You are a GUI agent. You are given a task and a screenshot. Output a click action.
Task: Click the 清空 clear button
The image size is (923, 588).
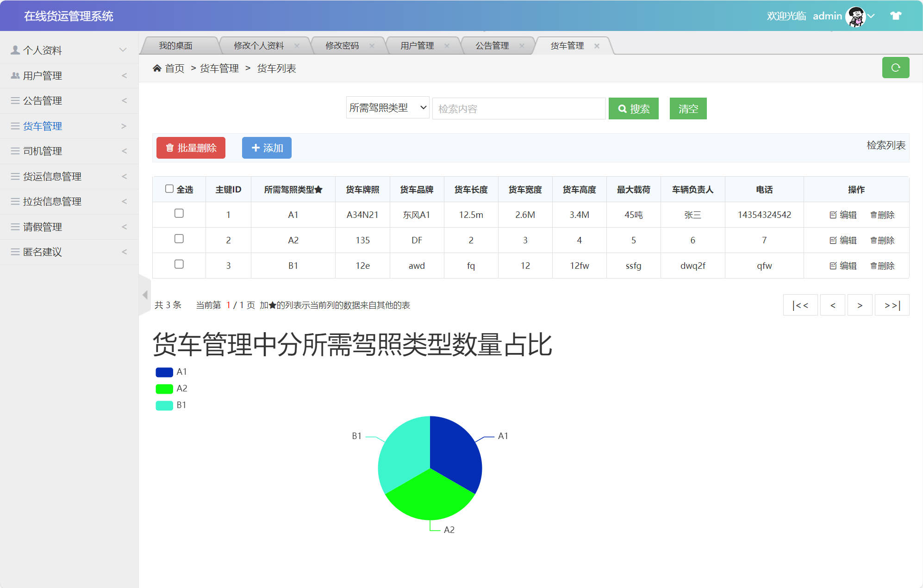pyautogui.click(x=688, y=108)
